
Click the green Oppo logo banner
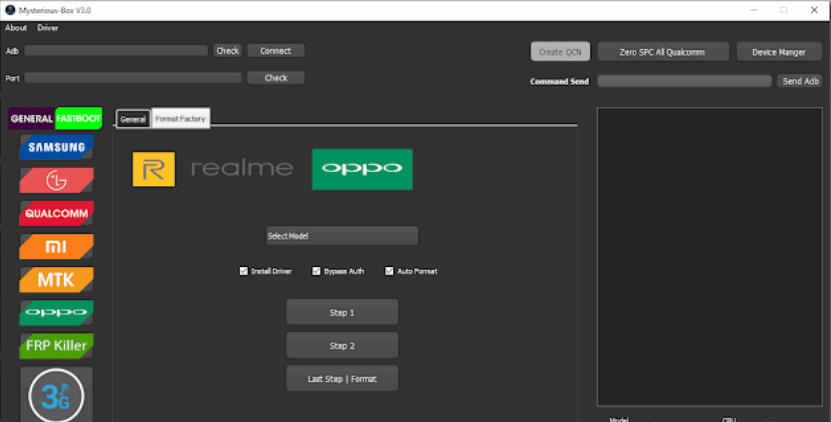[x=363, y=169]
